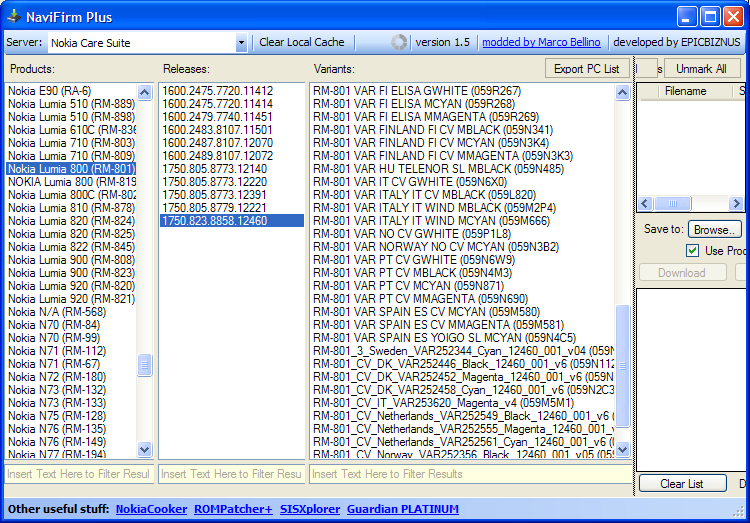Image resolution: width=750 pixels, height=523 pixels.
Task: Select product Nokia Lumia 710 (RM-803)
Action: (x=71, y=143)
